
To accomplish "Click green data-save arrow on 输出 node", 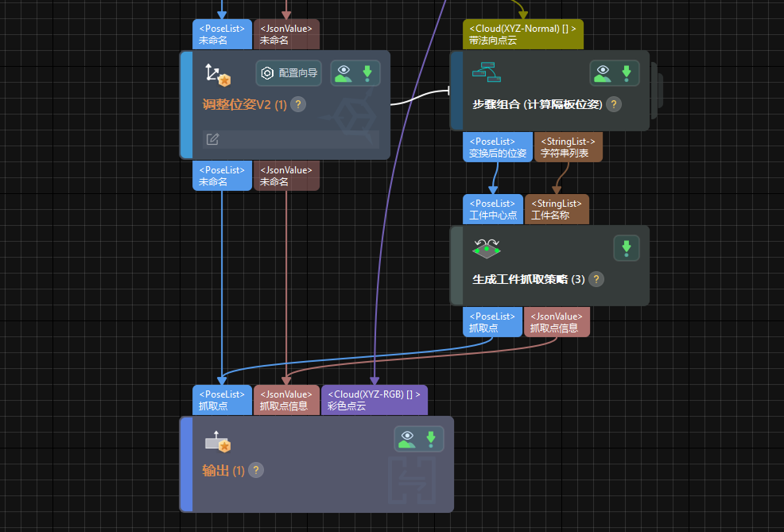I will [432, 438].
